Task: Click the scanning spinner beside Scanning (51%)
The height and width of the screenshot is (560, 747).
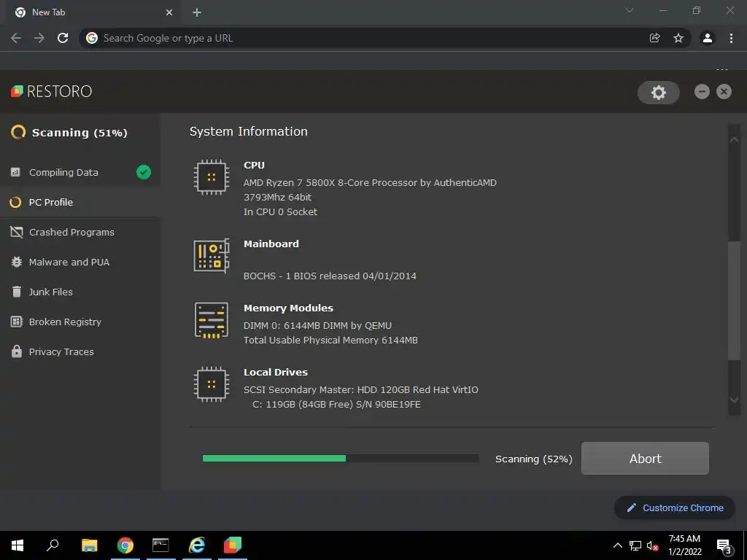Action: coord(18,132)
